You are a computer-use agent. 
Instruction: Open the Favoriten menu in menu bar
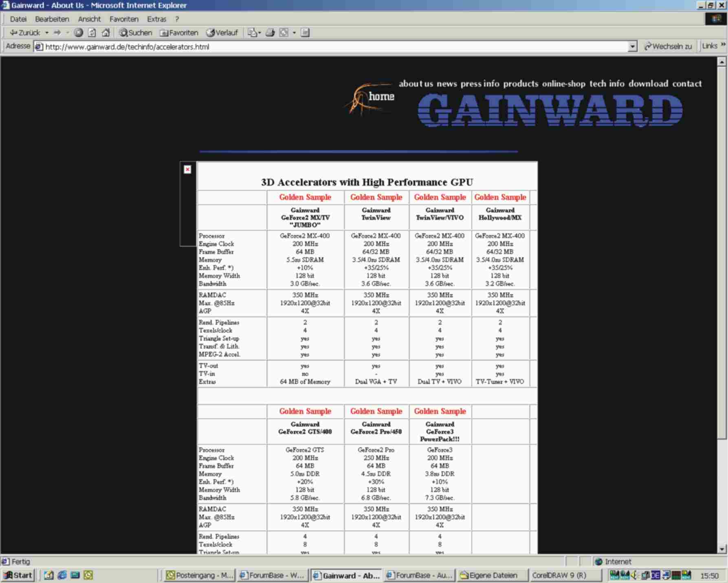124,19
